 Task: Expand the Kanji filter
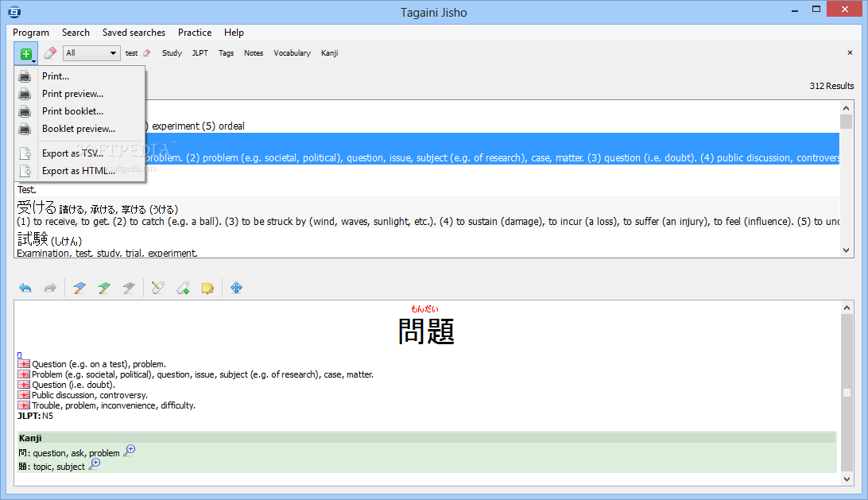(329, 53)
